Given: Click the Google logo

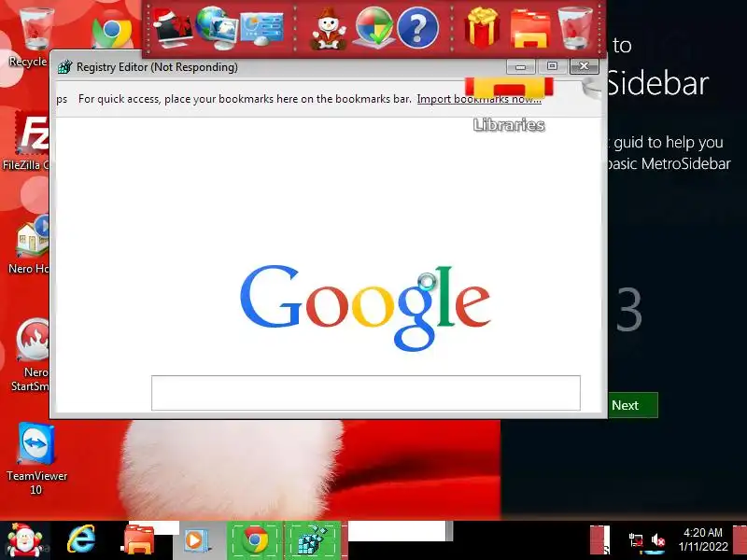Looking at the screenshot, I should 365,308.
